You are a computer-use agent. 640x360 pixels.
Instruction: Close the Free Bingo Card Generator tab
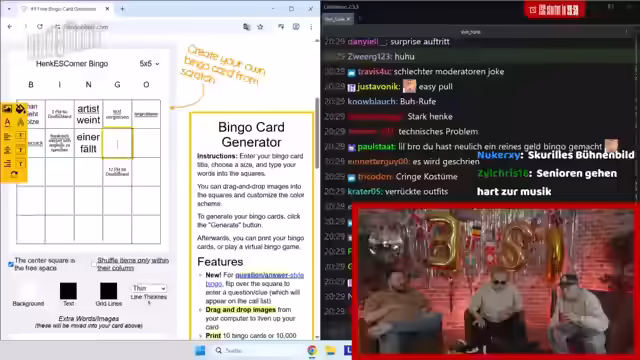107,9
